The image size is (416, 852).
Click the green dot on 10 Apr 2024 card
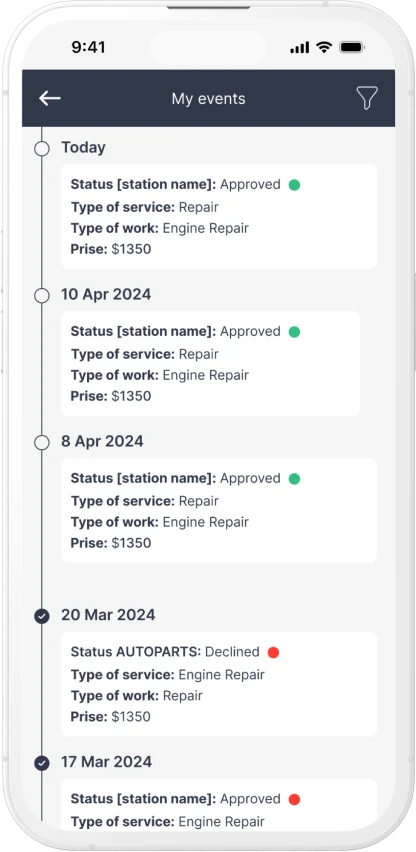pos(294,331)
